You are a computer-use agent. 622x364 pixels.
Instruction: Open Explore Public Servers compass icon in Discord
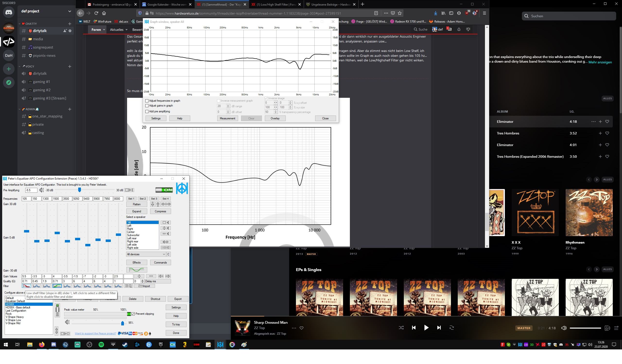pyautogui.click(x=9, y=83)
